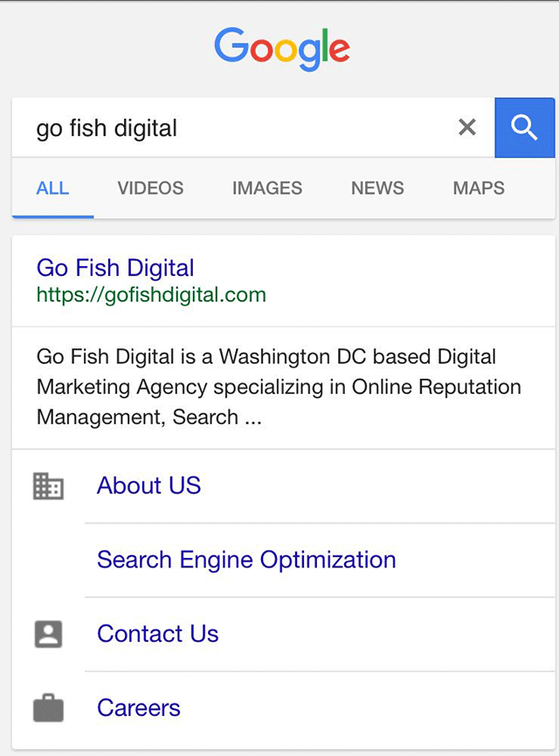Click inside the search input field

(x=262, y=127)
